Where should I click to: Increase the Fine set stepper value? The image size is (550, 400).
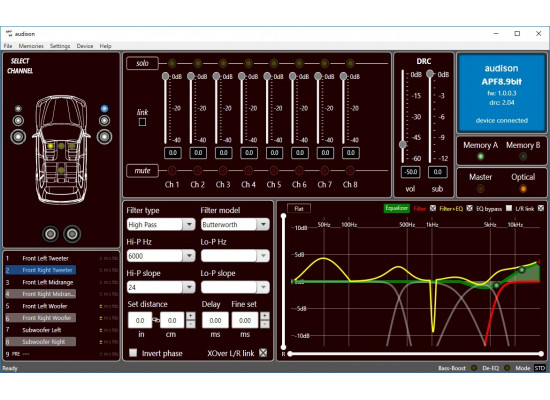pos(265,316)
